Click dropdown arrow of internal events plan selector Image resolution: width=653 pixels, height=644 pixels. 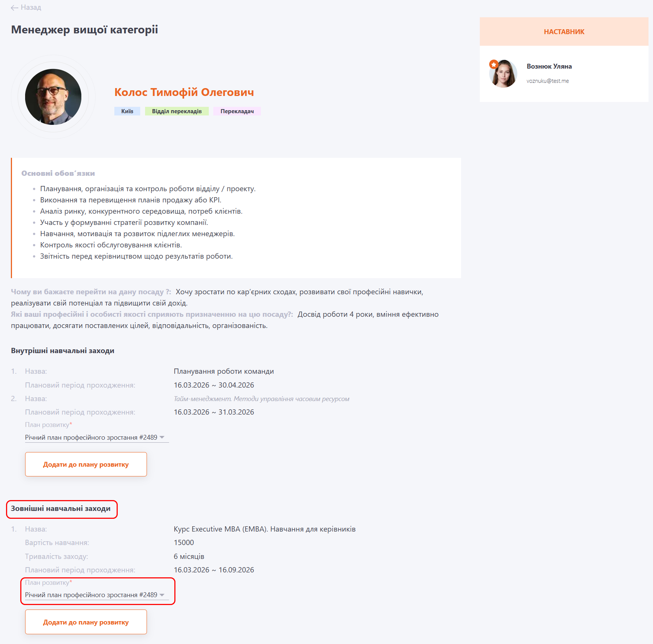click(162, 437)
